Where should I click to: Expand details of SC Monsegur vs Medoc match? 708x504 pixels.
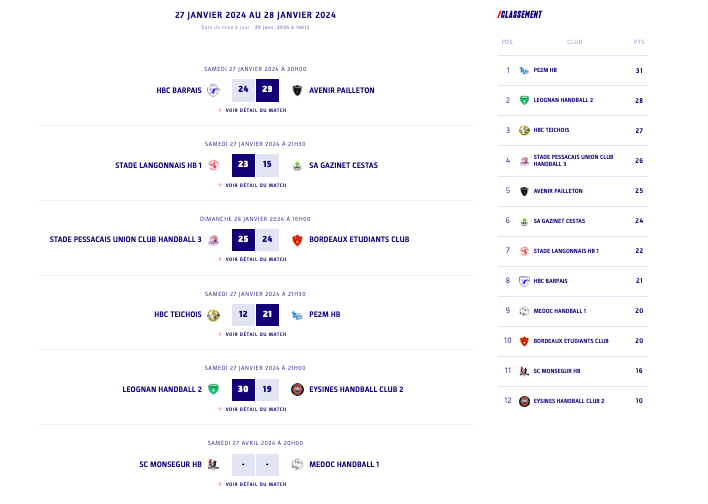pos(255,484)
